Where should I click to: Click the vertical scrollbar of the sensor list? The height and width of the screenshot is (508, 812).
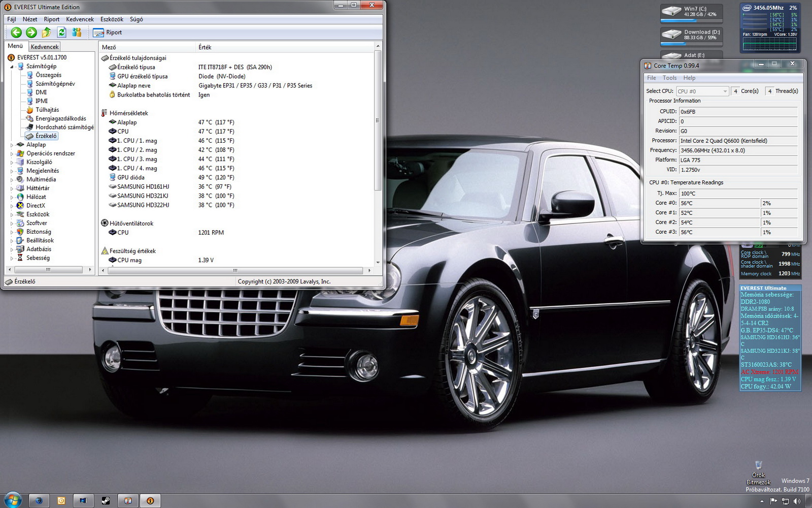point(378,153)
